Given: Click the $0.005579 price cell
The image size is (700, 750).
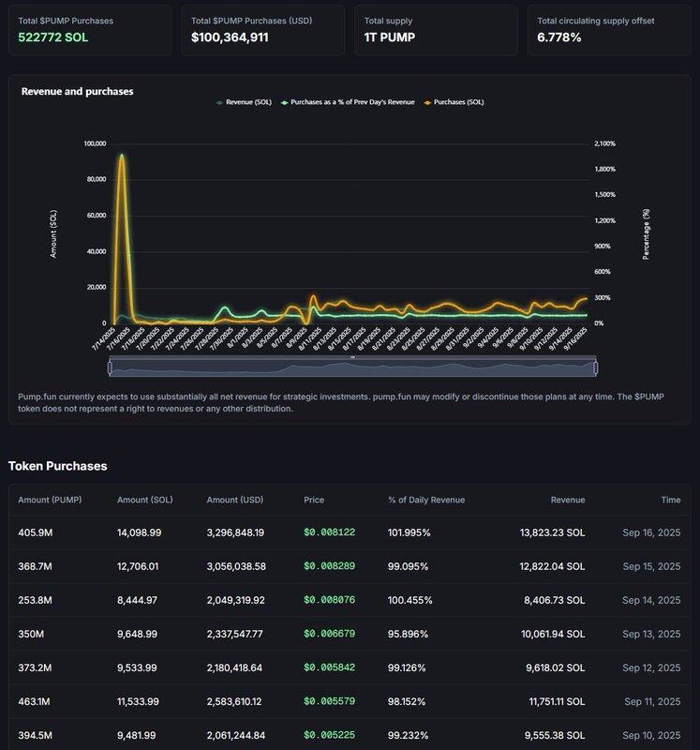Looking at the screenshot, I should 330,701.
